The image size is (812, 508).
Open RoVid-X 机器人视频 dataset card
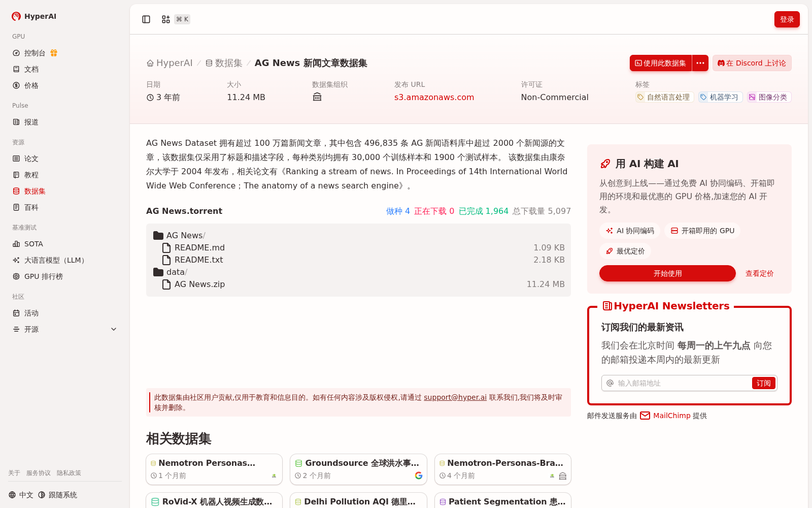pos(214,500)
